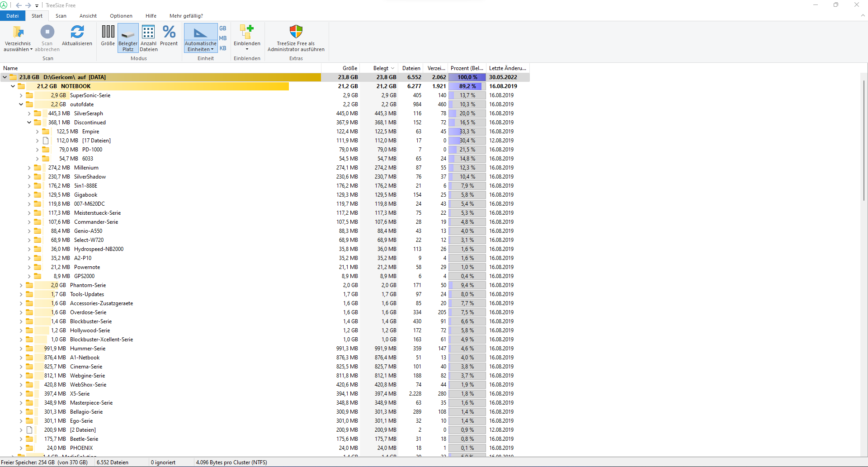This screenshot has width=868, height=467.
Task: Click the PD-1000 folder icon
Action: [x=46, y=149]
